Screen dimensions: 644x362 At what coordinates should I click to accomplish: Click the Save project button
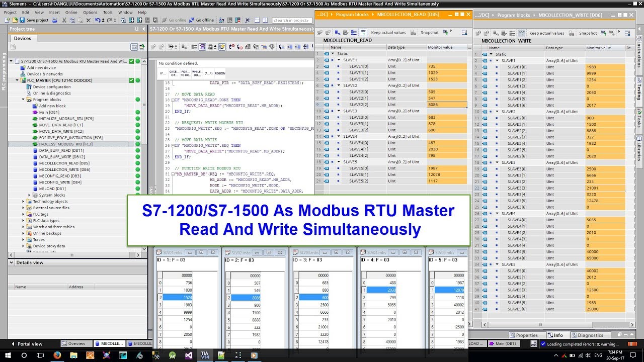pyautogui.click(x=34, y=20)
